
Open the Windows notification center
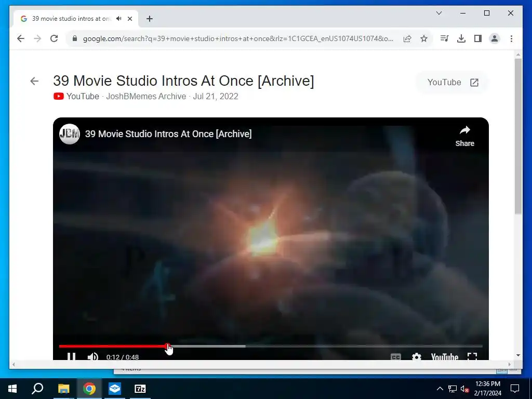tap(515, 389)
